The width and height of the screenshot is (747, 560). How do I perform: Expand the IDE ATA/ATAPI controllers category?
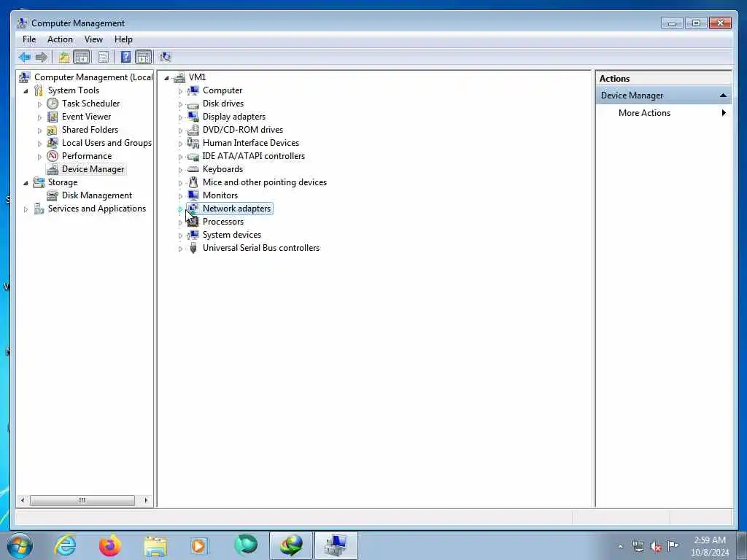181,157
